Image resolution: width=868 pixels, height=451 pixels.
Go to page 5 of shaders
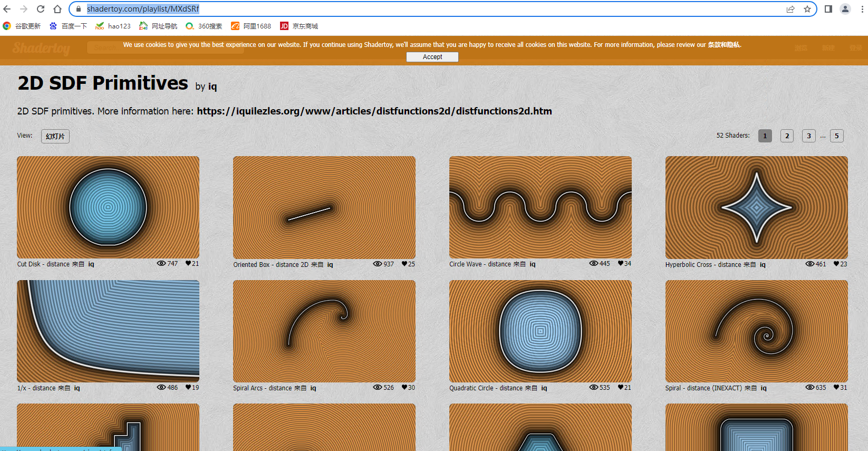837,136
